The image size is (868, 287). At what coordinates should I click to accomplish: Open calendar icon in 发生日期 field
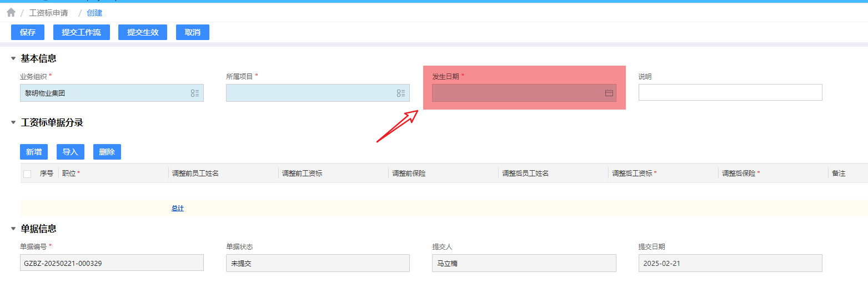[609, 93]
